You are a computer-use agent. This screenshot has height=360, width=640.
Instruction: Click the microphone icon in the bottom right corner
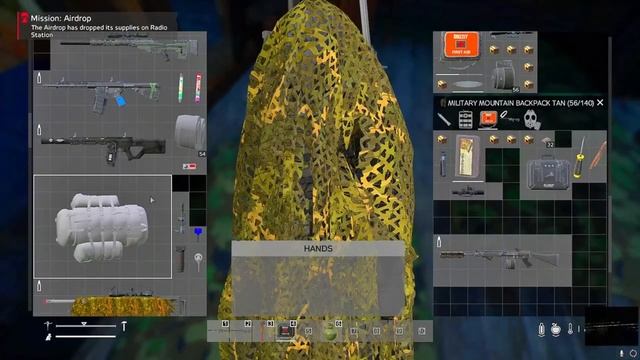pyautogui.click(x=622, y=353)
